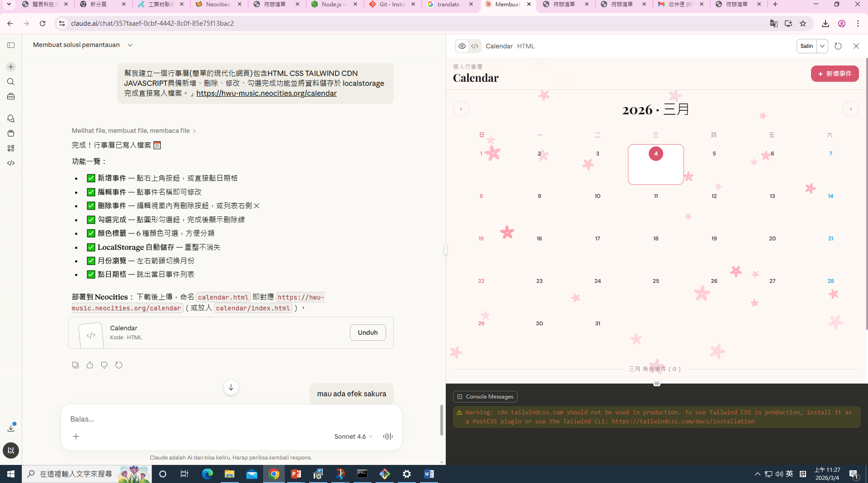Copy the response with the copy icon
The height and width of the screenshot is (483, 868).
[75, 365]
